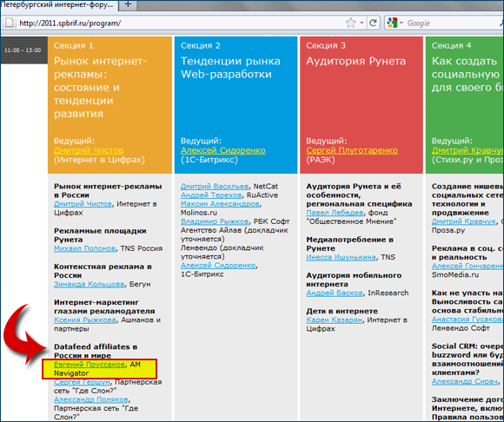Image resolution: width=504 pixels, height=422 pixels.
Task: Click the Секция 4 label
Action: click(x=451, y=46)
